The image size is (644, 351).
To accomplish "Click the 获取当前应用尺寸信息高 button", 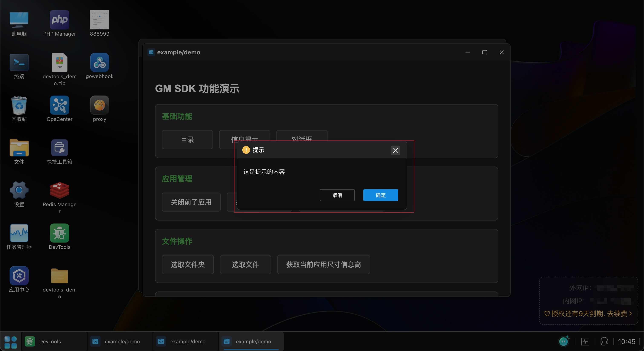I will click(x=323, y=265).
